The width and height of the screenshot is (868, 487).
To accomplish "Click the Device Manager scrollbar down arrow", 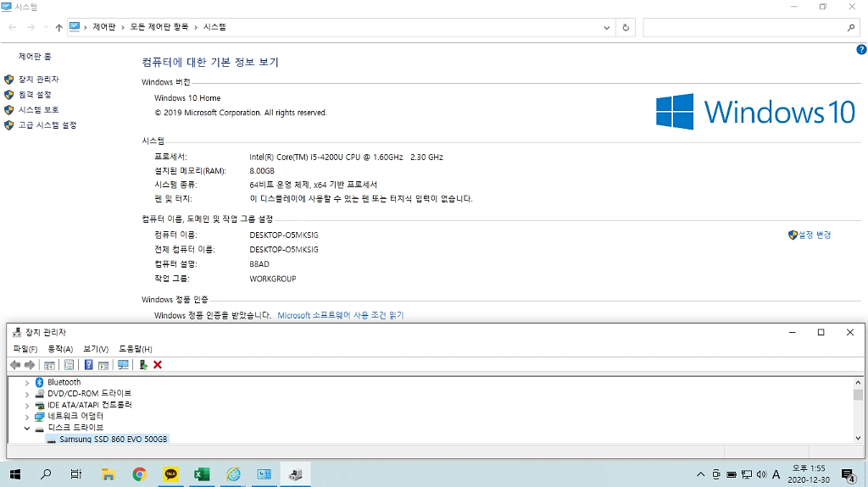I will click(x=858, y=438).
